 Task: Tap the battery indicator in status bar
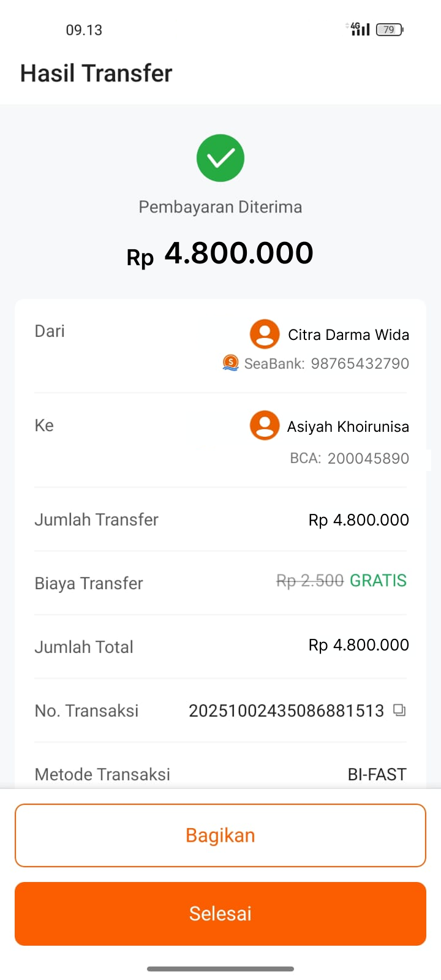tap(390, 29)
